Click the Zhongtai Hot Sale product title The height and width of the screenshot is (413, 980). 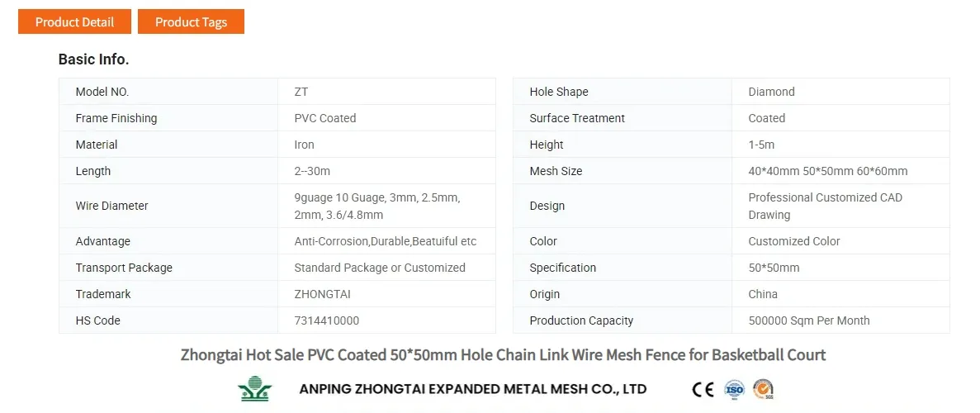coord(503,355)
